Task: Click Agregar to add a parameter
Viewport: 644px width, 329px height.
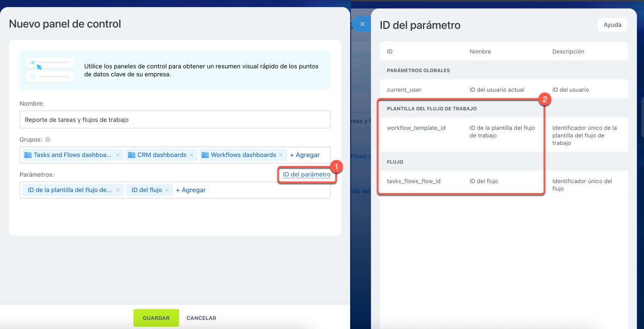Action: pyautogui.click(x=191, y=190)
